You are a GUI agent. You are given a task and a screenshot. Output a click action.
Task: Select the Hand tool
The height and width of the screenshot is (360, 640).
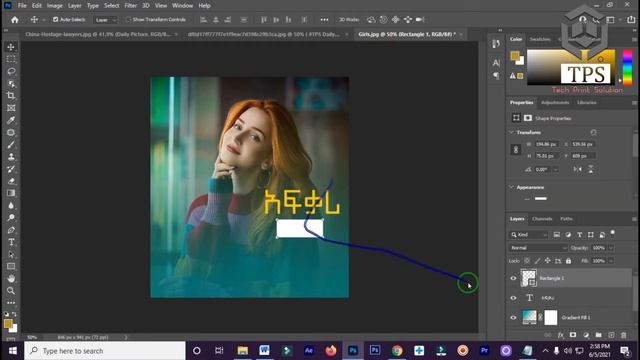(x=11, y=278)
